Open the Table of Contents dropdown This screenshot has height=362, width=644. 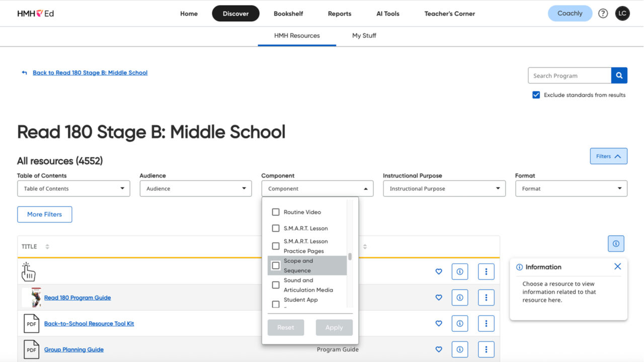73,189
